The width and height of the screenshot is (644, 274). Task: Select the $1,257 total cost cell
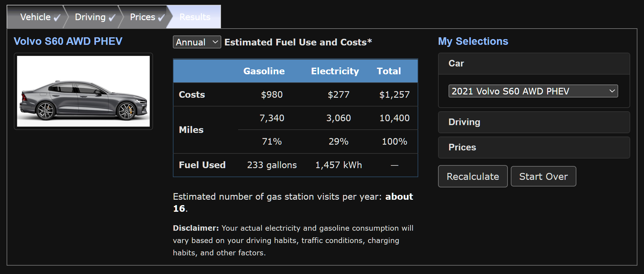click(394, 95)
